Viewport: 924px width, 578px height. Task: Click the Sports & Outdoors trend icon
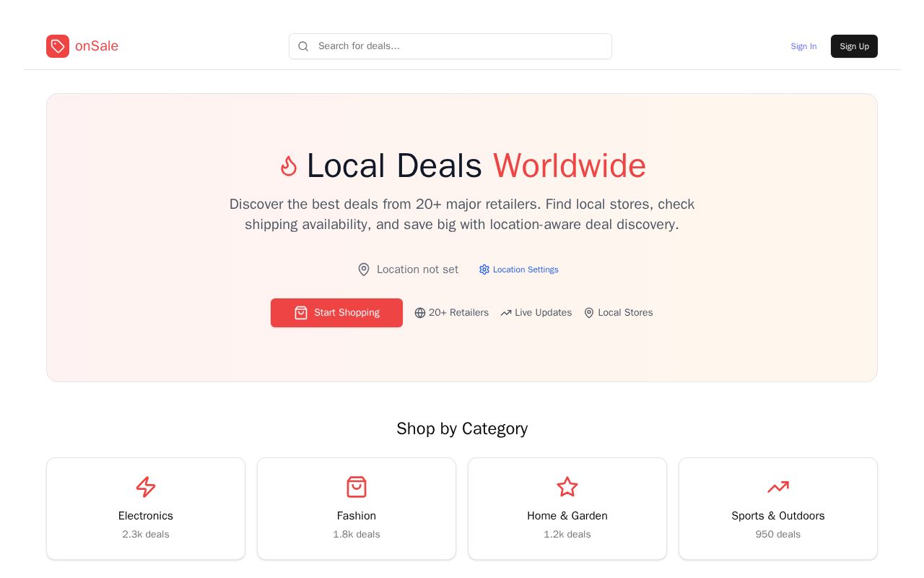778,487
